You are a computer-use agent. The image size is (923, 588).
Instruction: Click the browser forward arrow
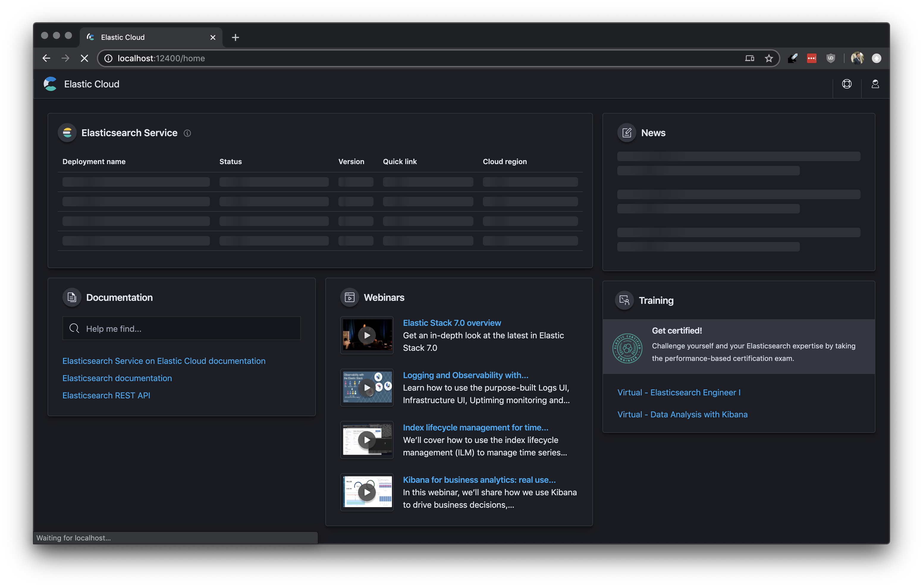pyautogui.click(x=65, y=58)
